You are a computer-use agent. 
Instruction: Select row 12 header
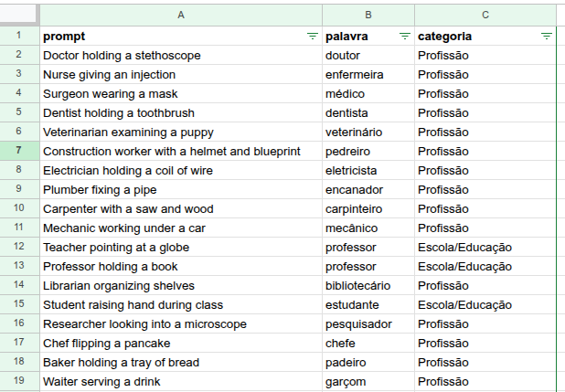pyautogui.click(x=18, y=247)
